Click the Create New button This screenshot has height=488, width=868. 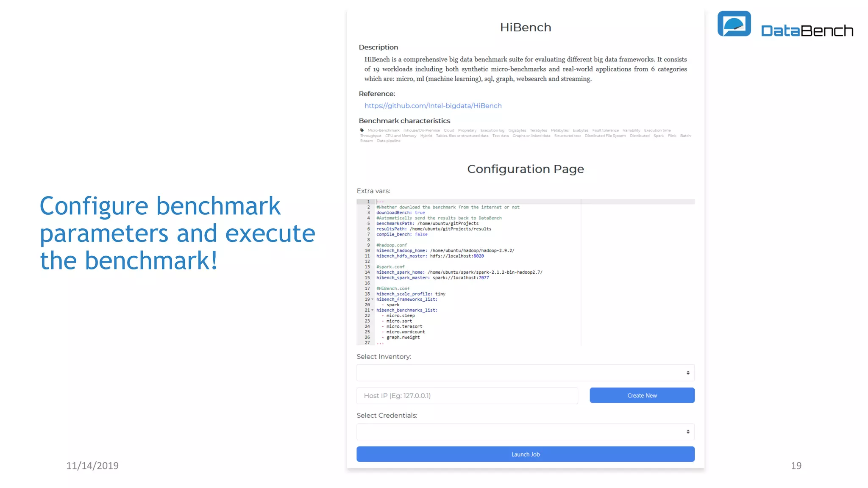pyautogui.click(x=642, y=395)
